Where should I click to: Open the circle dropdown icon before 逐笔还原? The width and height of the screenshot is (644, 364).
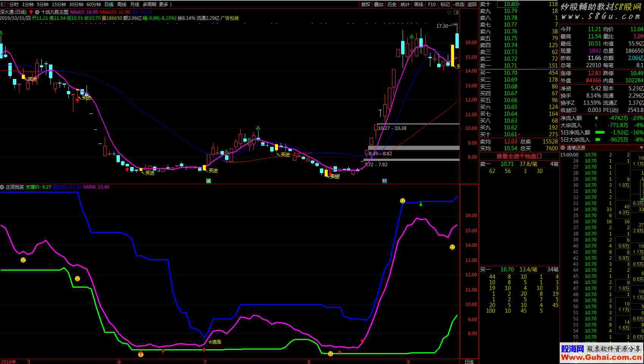click(563, 148)
